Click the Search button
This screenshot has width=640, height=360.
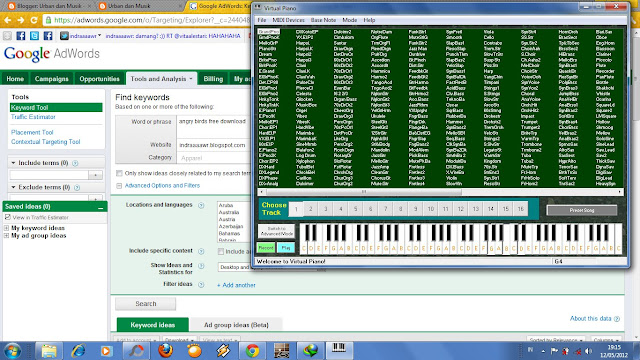coord(146,304)
